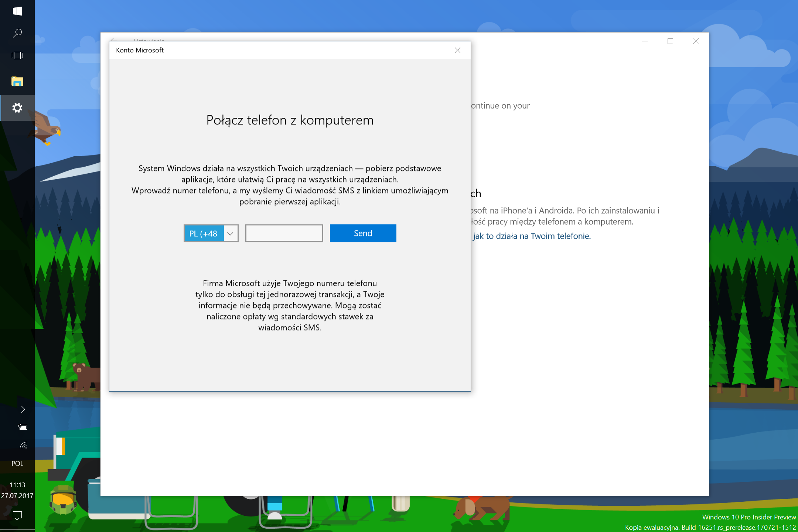
Task: Focus the phone number input field
Action: [x=284, y=233]
